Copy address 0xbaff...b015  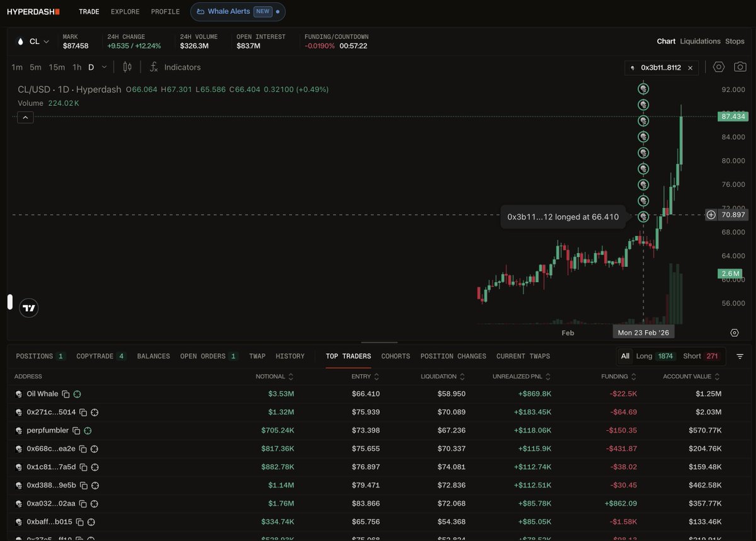pos(79,521)
